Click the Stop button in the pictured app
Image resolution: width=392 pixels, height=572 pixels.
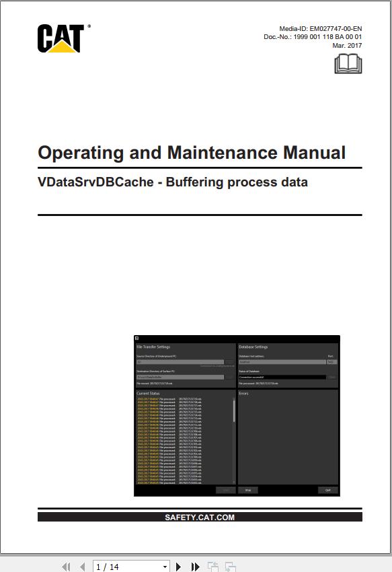[248, 490]
